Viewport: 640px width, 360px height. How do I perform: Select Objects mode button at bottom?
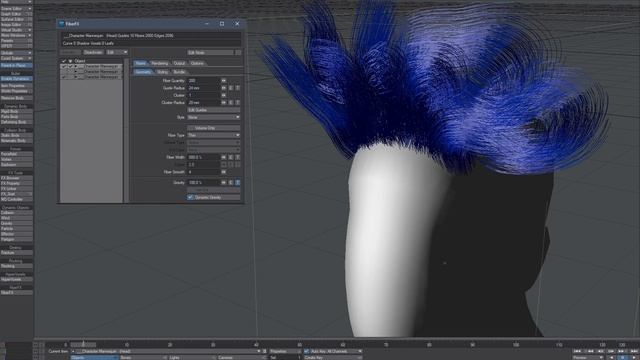tap(94, 358)
